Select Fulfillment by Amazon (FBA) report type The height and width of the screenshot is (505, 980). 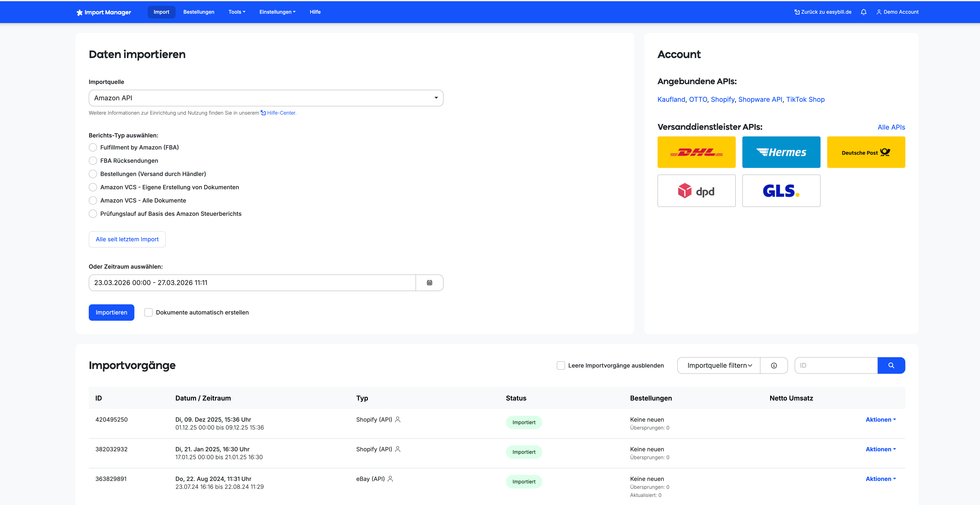[93, 147]
